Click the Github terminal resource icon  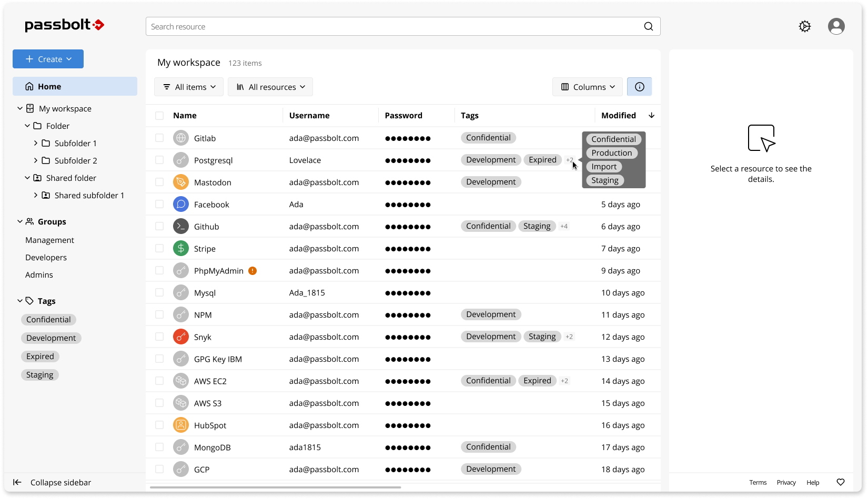pyautogui.click(x=181, y=227)
